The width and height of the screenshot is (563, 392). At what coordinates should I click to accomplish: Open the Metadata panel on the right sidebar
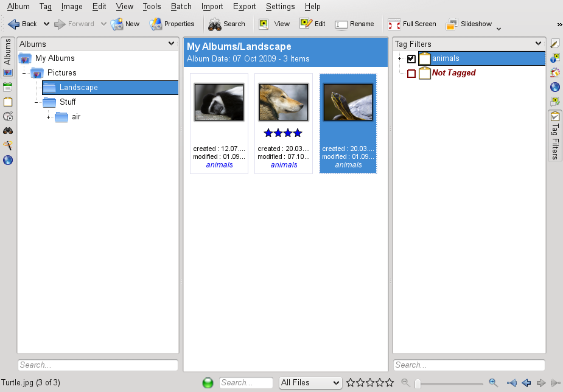[x=554, y=58]
